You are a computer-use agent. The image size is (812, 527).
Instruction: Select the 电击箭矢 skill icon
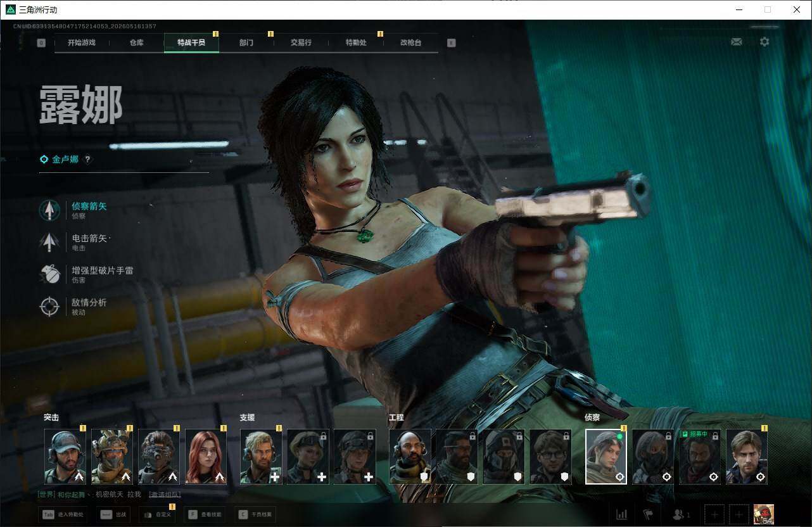click(x=49, y=242)
